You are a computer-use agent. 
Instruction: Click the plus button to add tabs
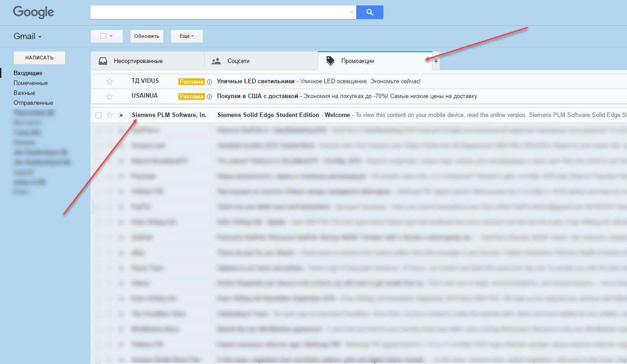tap(436, 61)
